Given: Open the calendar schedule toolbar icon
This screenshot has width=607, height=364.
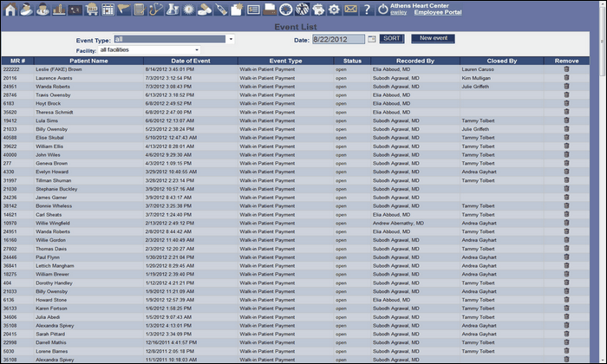Looking at the screenshot, I should [108, 10].
